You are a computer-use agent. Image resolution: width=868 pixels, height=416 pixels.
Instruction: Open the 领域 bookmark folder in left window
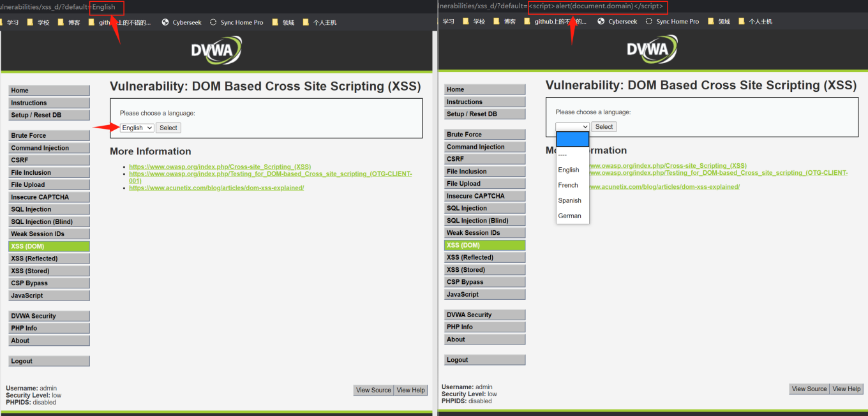[x=283, y=22]
